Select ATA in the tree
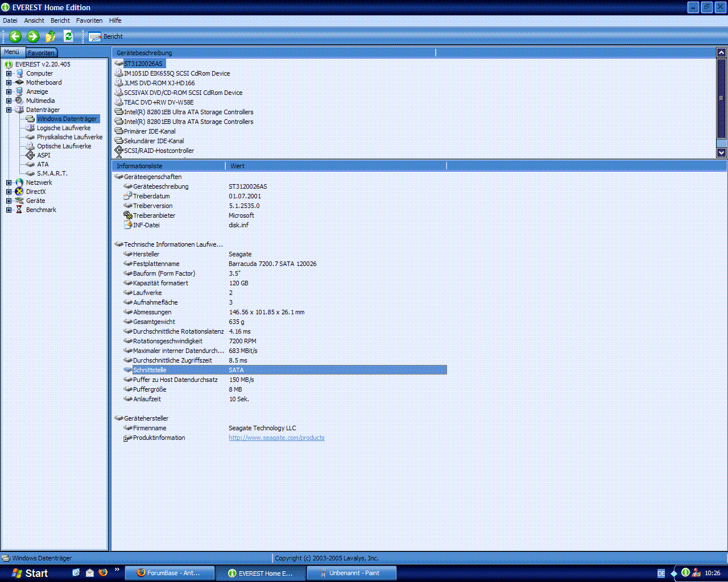728x582 pixels. (43, 164)
